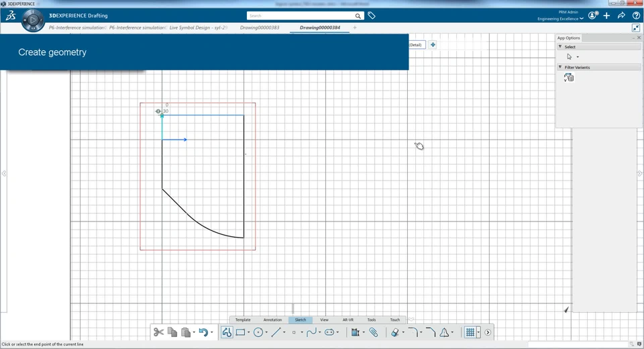Click the heart favorites icon beside tabs
This screenshot has width=644, height=349.
coord(411,319)
